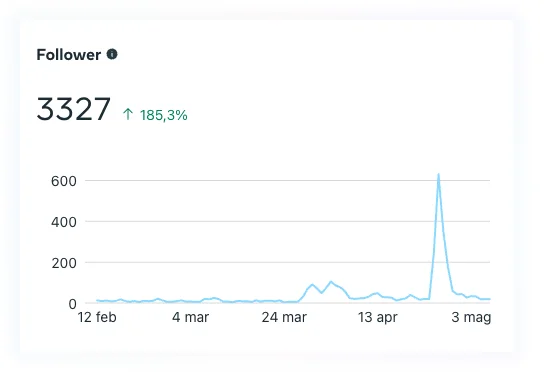Click the green 185,3% growth value
554x392 pixels.
[x=164, y=115]
